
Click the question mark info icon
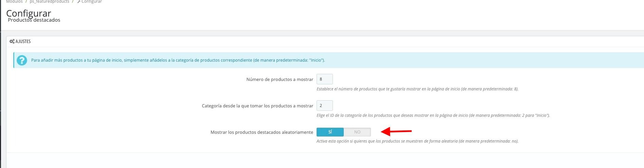tap(22, 60)
